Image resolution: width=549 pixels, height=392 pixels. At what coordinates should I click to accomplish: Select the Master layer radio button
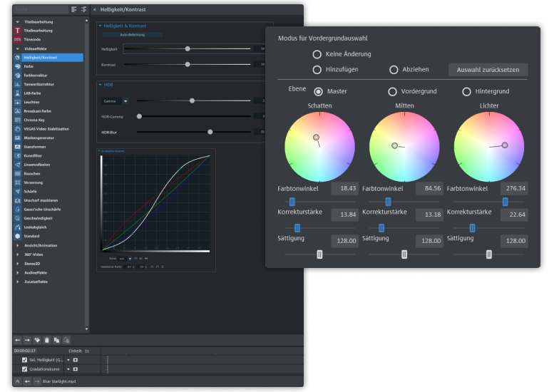pos(318,91)
